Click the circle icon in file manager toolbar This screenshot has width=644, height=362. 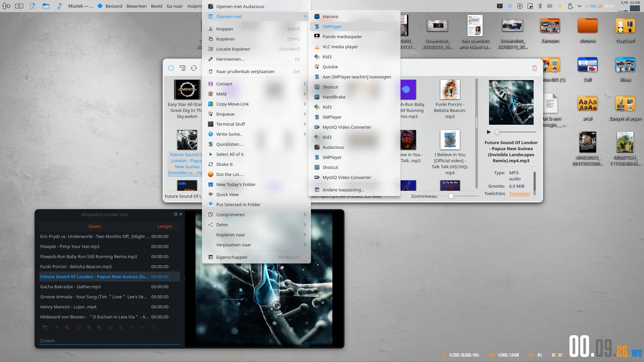click(x=171, y=68)
